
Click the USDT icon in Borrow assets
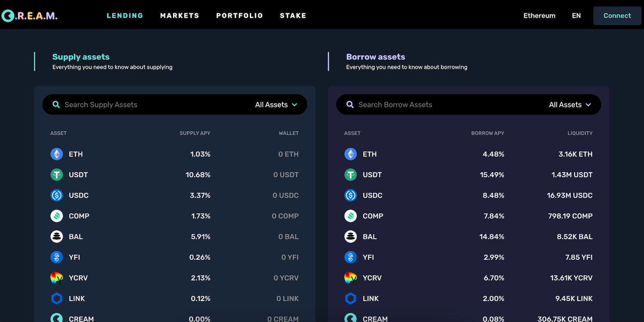[351, 175]
